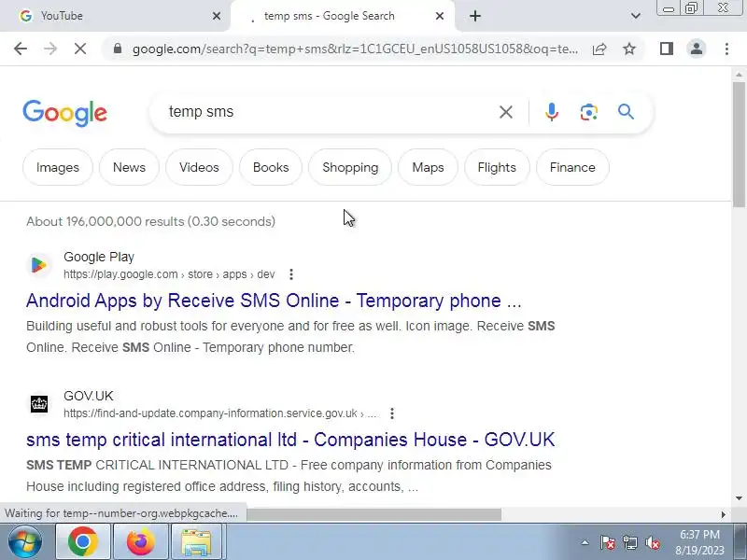Screen dimensions: 747x560
Task: Click the address bar URL
Action: (x=356, y=49)
